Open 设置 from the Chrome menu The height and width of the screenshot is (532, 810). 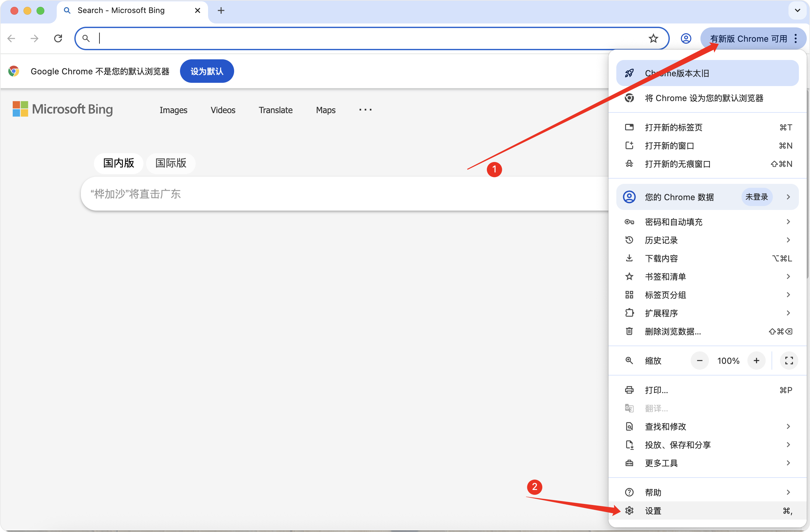pyautogui.click(x=653, y=510)
